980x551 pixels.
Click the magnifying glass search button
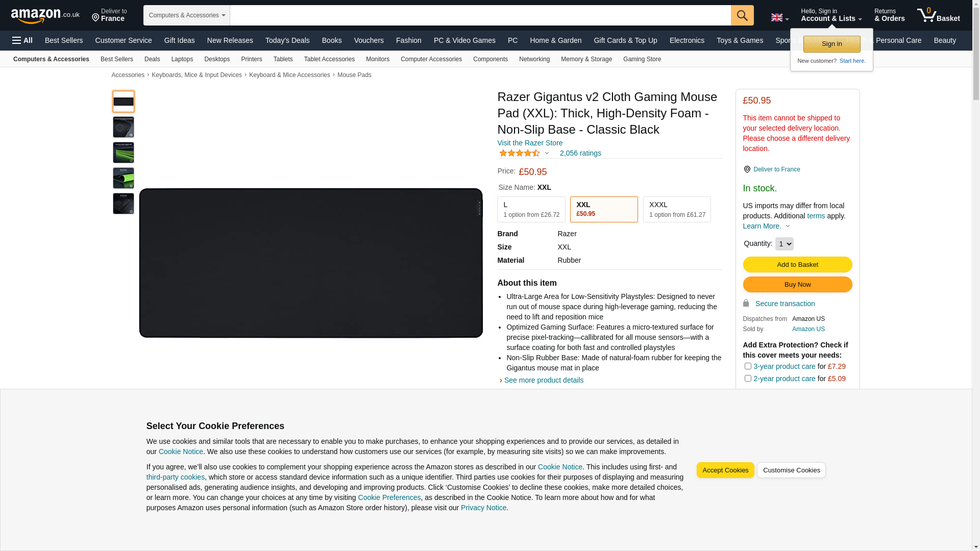coord(742,15)
